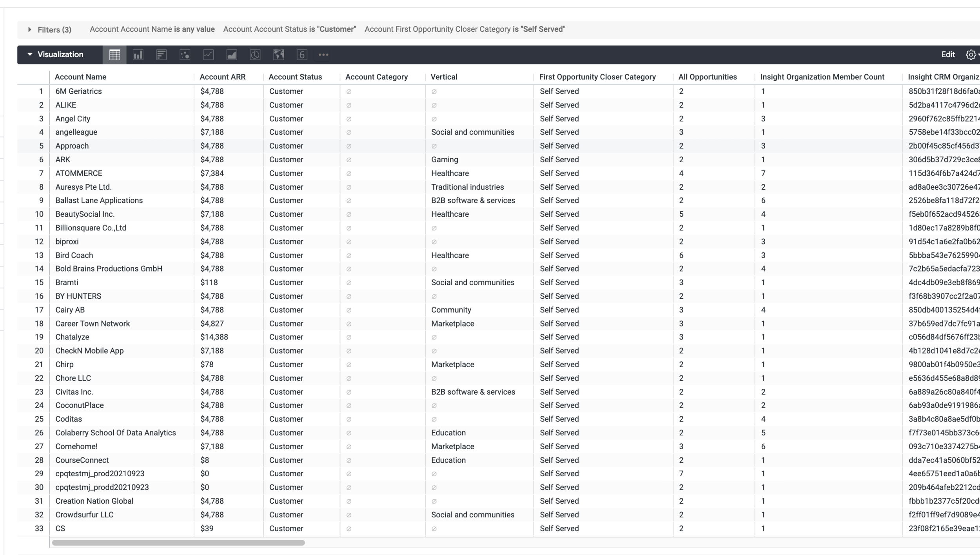Select the Chatalyze account name cell
The height and width of the screenshot is (555, 980).
coord(72,337)
